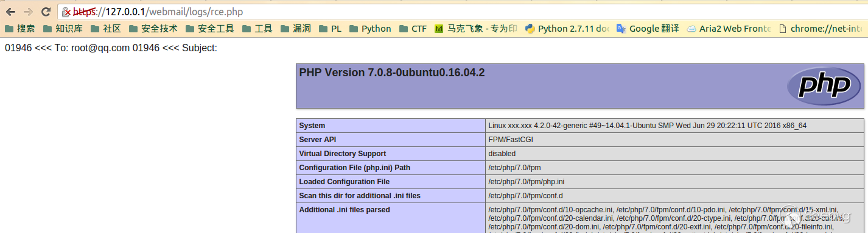This screenshot has width=868, height=233.
Task: Select the Loaded Configuration File label
Action: [x=391, y=182]
